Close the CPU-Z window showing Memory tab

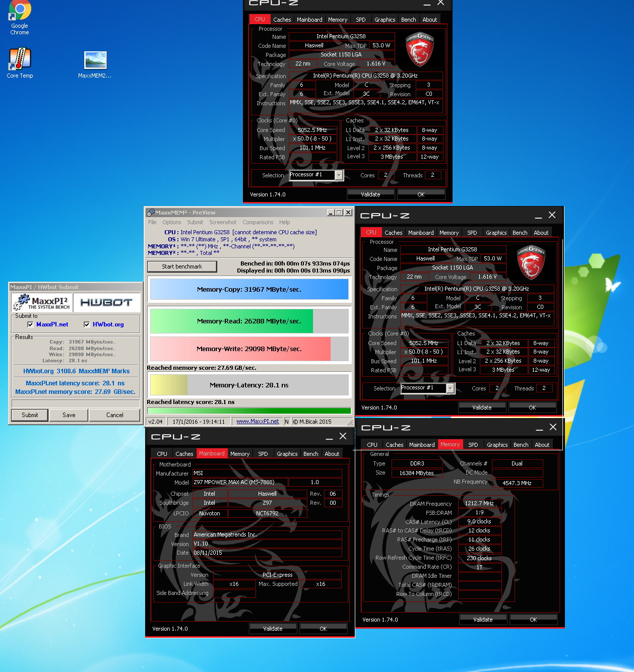point(553,427)
